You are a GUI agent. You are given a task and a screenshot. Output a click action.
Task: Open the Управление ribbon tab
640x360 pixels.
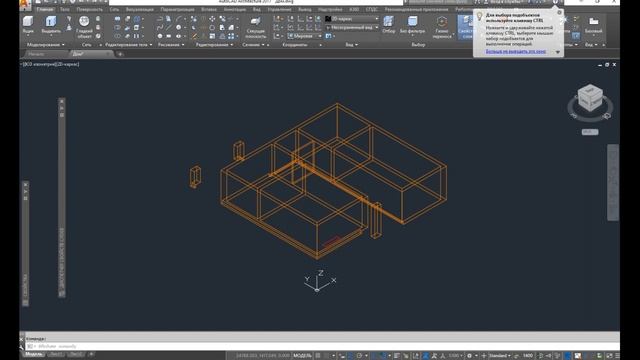point(280,9)
